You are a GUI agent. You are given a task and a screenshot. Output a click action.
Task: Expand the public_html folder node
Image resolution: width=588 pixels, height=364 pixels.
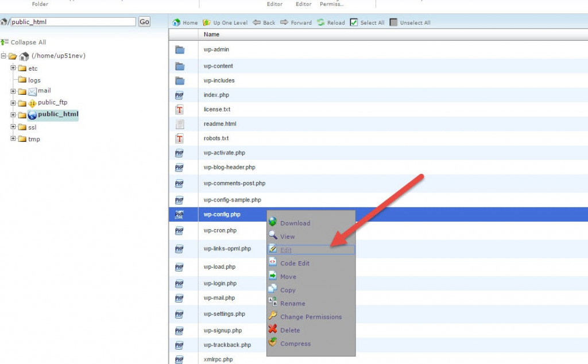click(13, 115)
